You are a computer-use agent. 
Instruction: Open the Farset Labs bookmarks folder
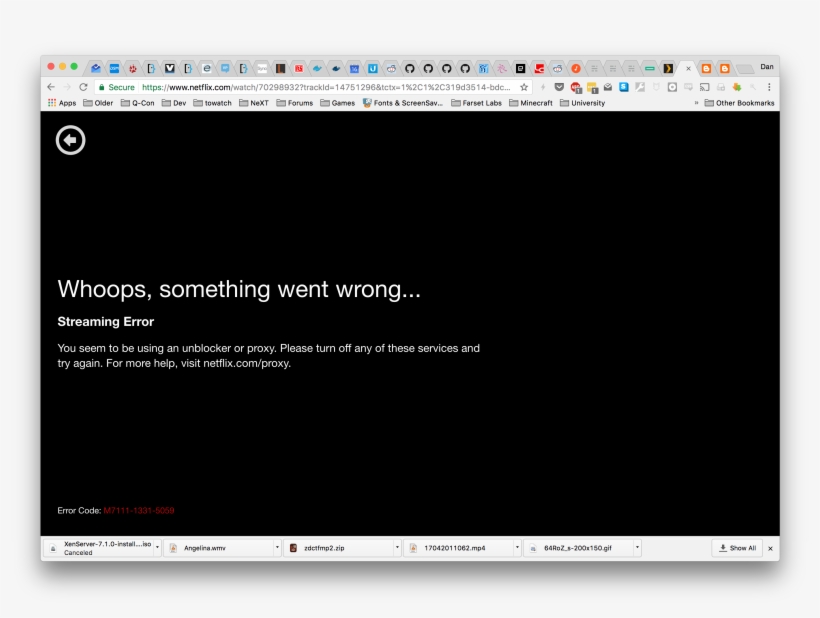(x=476, y=103)
